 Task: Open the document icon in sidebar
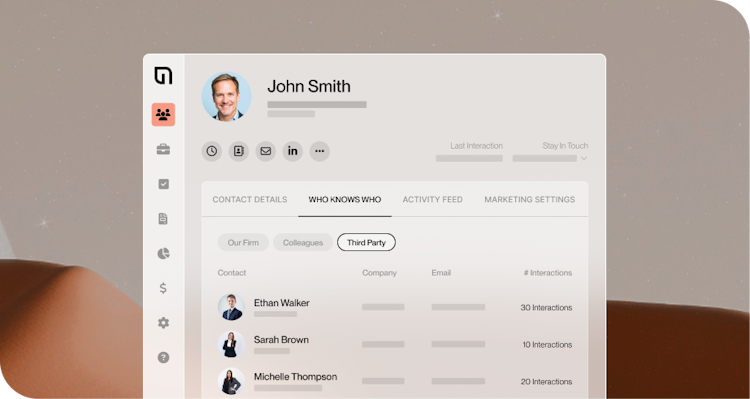(163, 219)
